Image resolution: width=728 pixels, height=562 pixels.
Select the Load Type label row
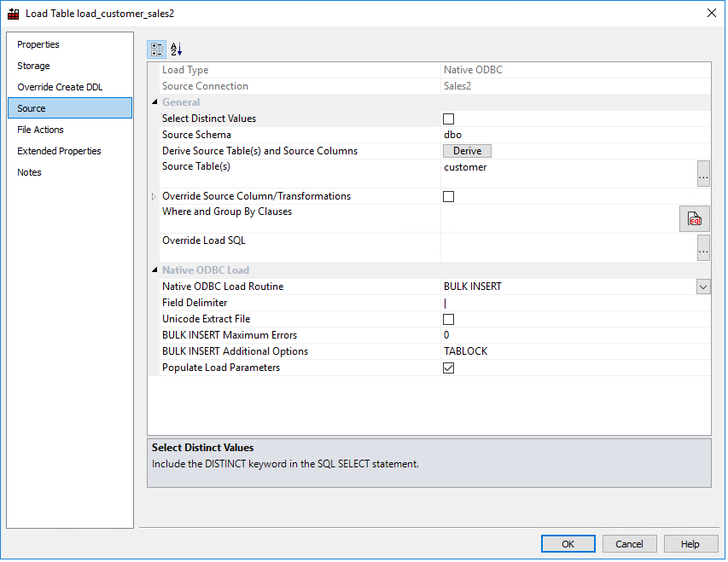click(185, 70)
